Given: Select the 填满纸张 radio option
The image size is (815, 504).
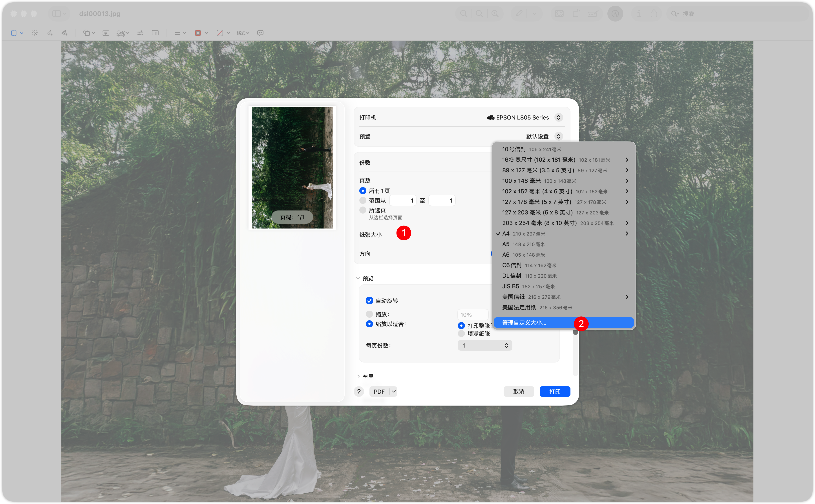Looking at the screenshot, I should pos(461,334).
